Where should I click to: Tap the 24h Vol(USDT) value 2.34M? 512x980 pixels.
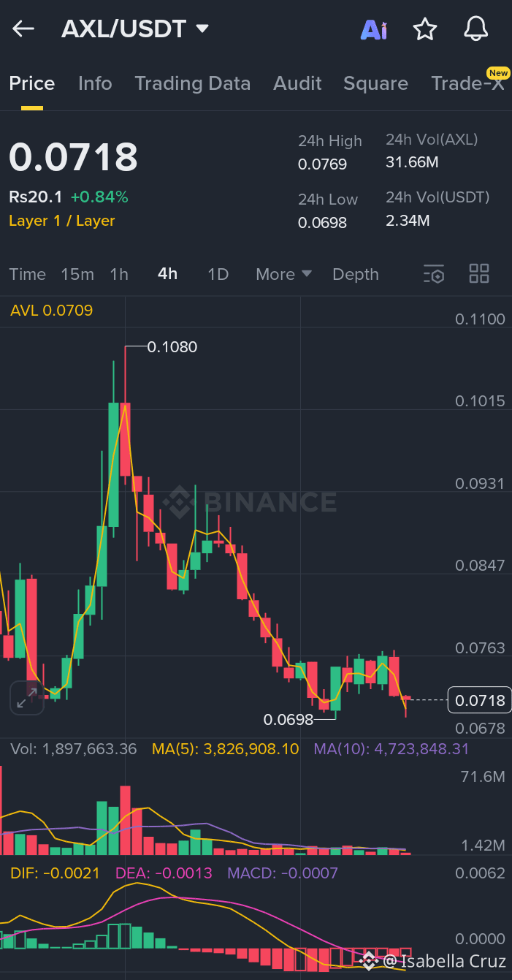[x=408, y=220]
